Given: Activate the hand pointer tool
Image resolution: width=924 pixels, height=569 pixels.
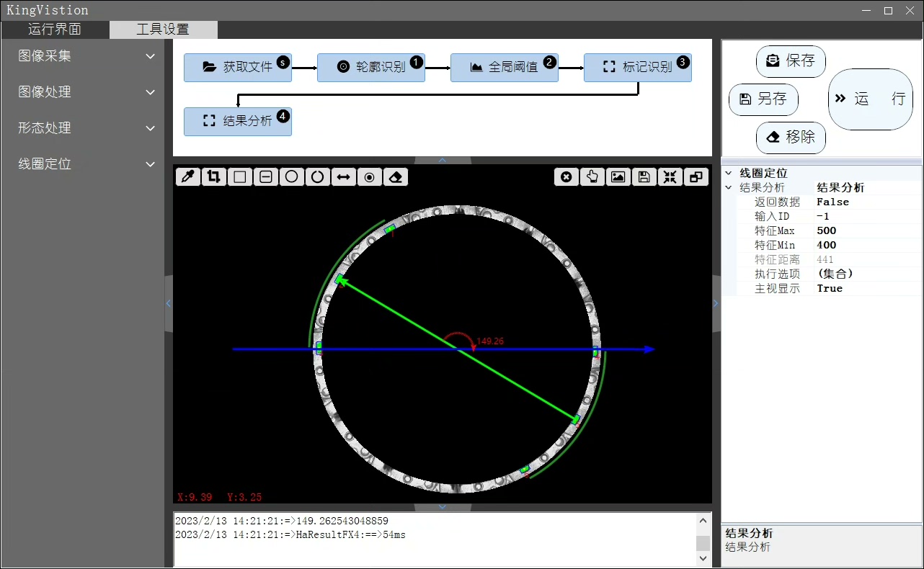Looking at the screenshot, I should [x=592, y=176].
